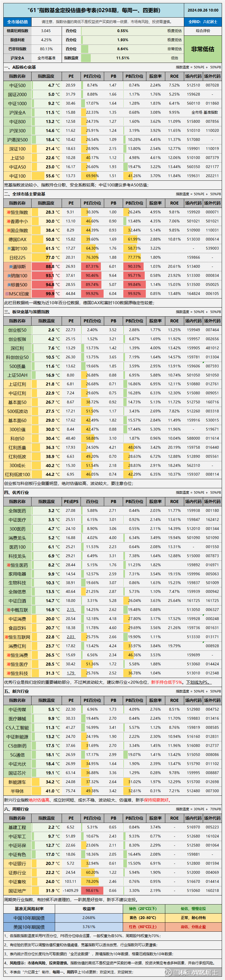
Task: Select the 沪深300 offshore code 110020
Action: tap(212, 130)
